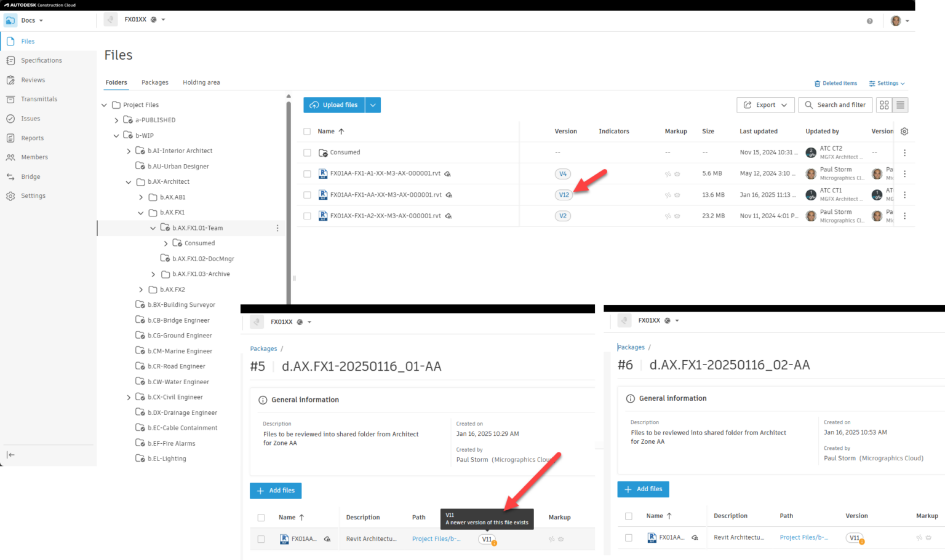This screenshot has width=945, height=560.
Task: Sort files by the Name column header
Action: click(331, 132)
